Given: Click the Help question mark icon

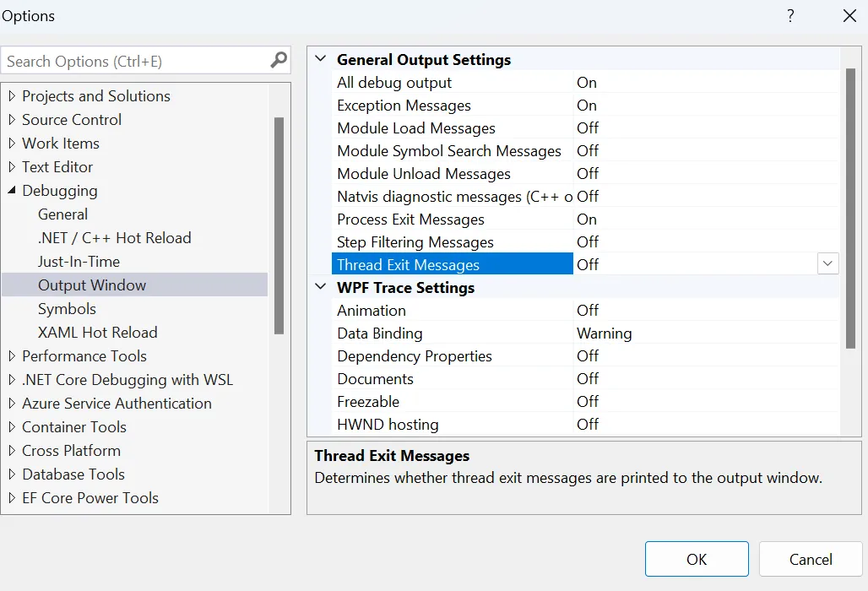Looking at the screenshot, I should pos(790,16).
